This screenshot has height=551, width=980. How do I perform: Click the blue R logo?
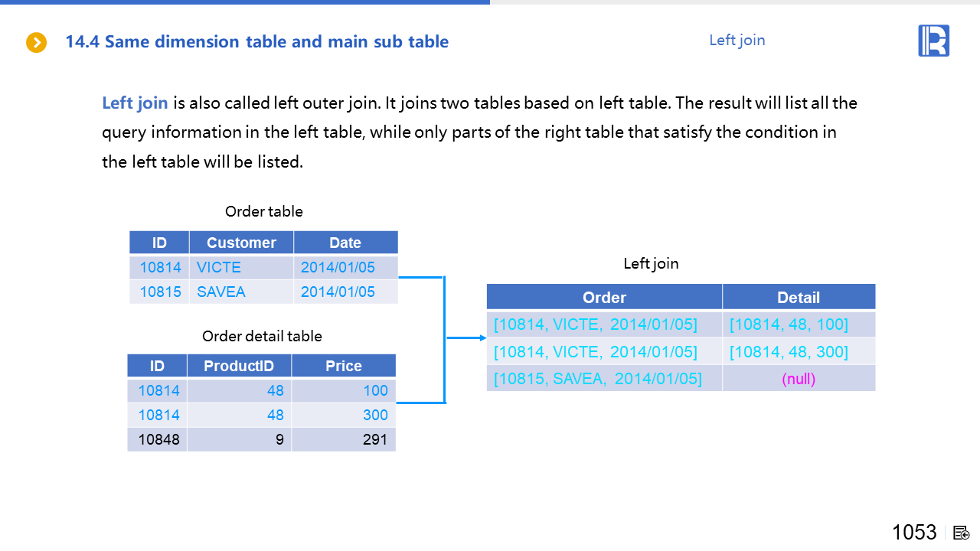click(933, 41)
